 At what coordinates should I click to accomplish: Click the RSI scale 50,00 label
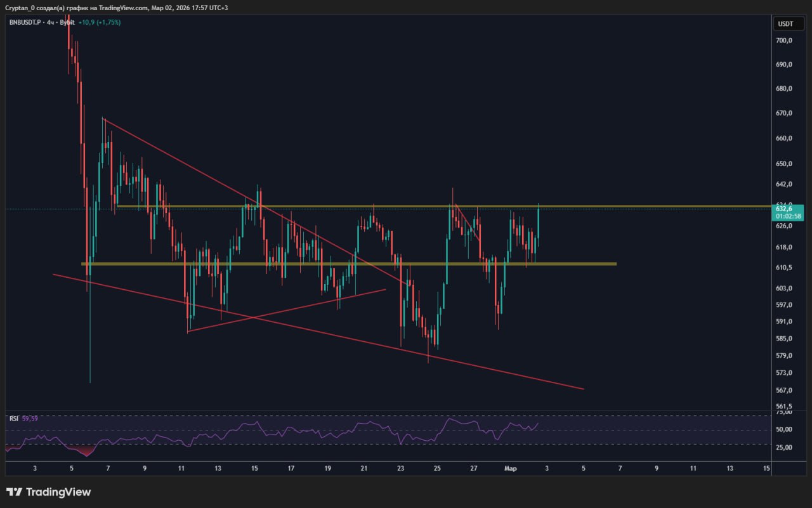click(784, 429)
